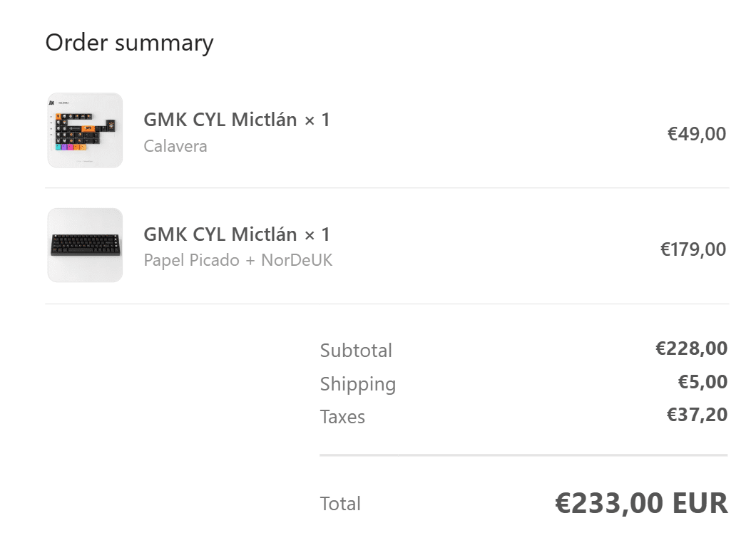Click the × 1 quantity of Calavera item
The width and height of the screenshot is (756, 538).
317,120
